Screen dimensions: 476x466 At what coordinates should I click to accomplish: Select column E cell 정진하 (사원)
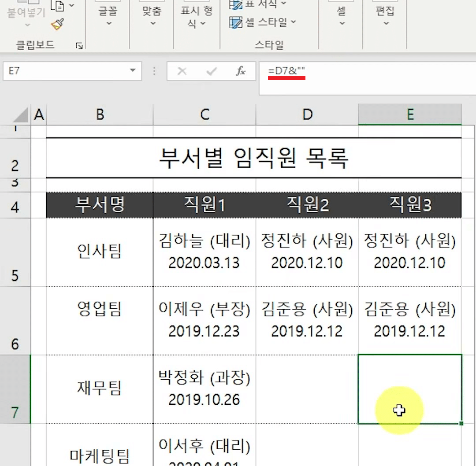(410, 252)
